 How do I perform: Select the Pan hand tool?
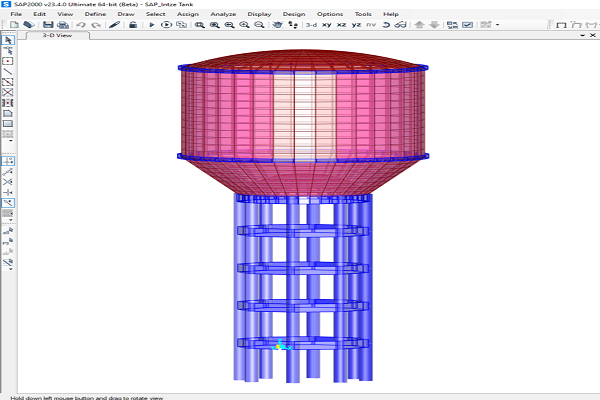point(277,24)
